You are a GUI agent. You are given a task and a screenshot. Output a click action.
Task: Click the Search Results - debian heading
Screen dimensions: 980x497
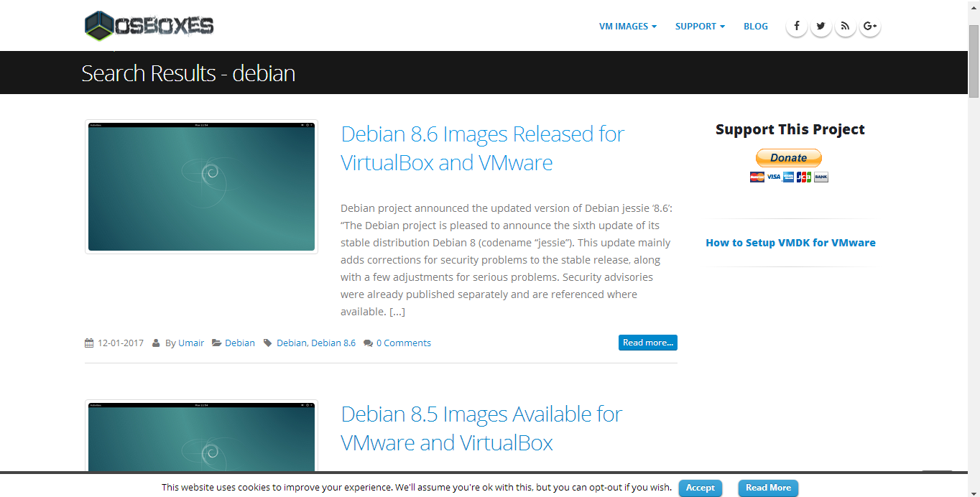188,73
